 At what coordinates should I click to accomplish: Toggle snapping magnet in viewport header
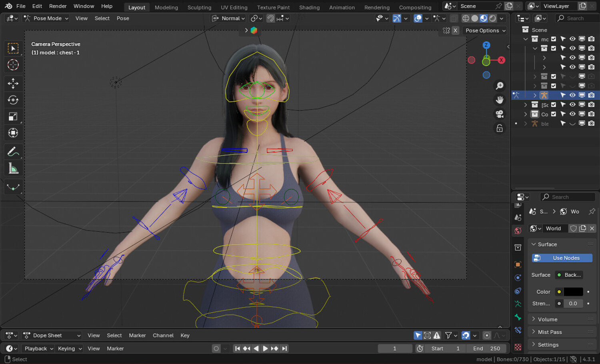(x=271, y=18)
